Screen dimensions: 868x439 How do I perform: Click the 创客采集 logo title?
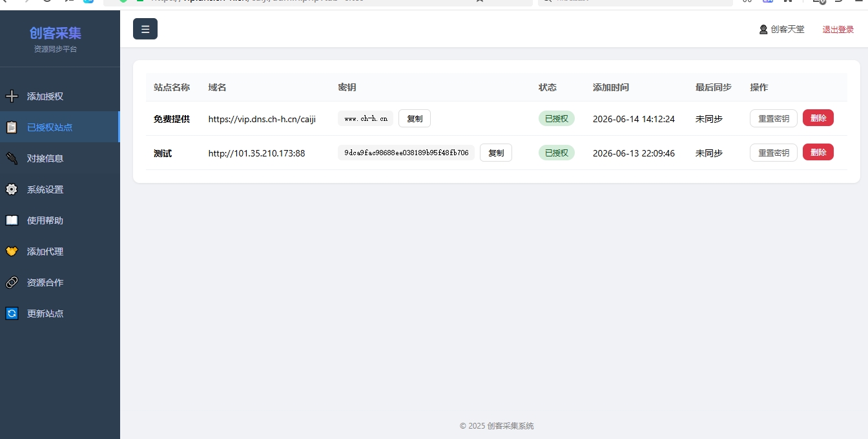(x=56, y=33)
